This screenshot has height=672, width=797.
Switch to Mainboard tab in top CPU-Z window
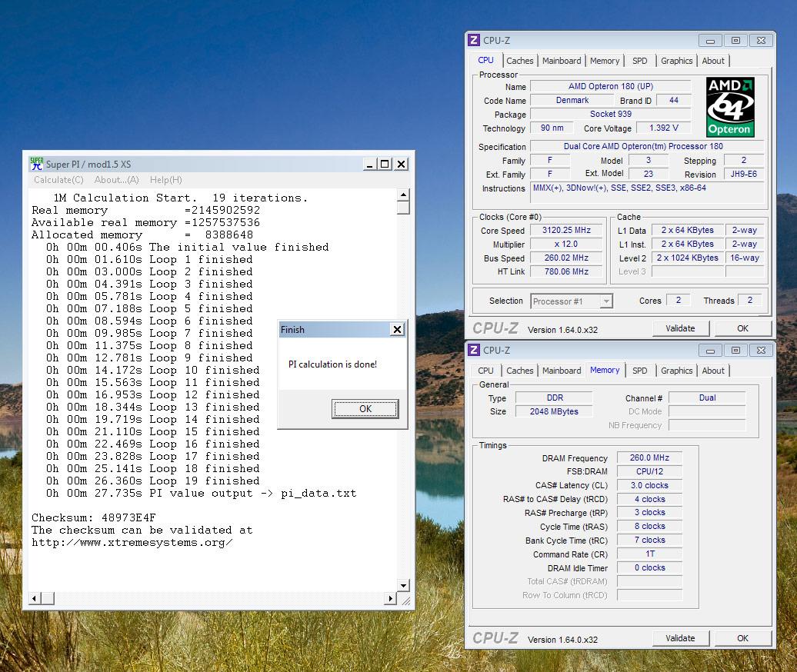561,61
